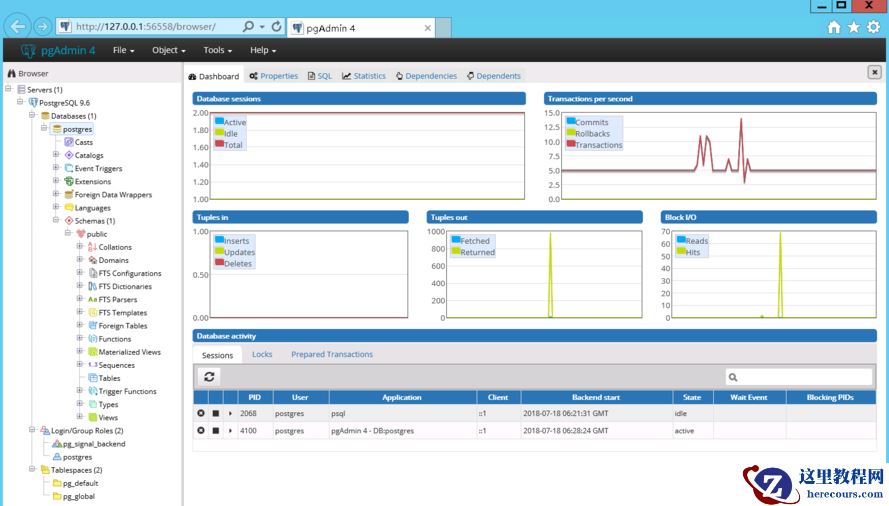889x506 pixels.
Task: Cancel the query of session PID 4100
Action: click(x=201, y=431)
